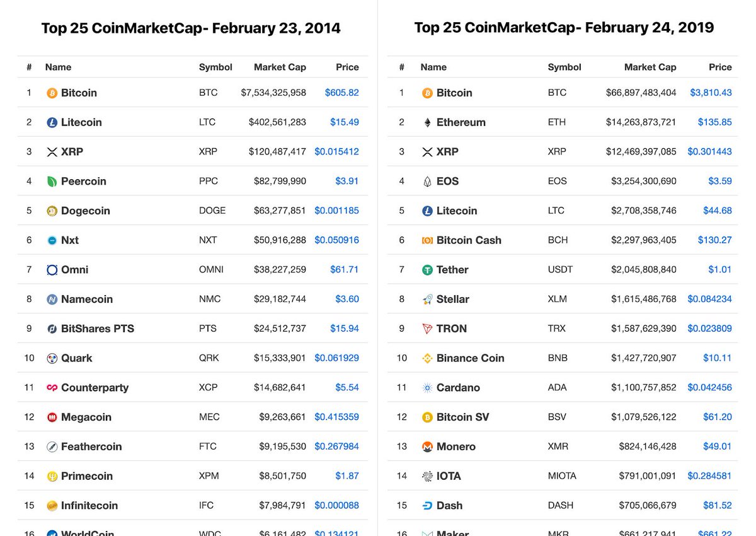The width and height of the screenshot is (756, 536).
Task: Click the $135.85 Ethereum price
Action: (715, 122)
